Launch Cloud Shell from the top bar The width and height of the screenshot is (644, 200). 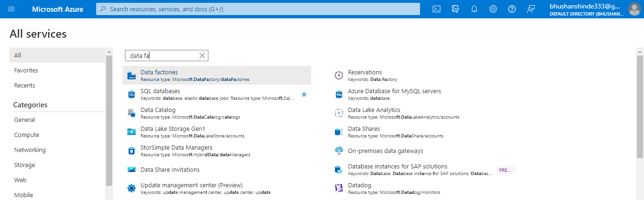pos(437,9)
